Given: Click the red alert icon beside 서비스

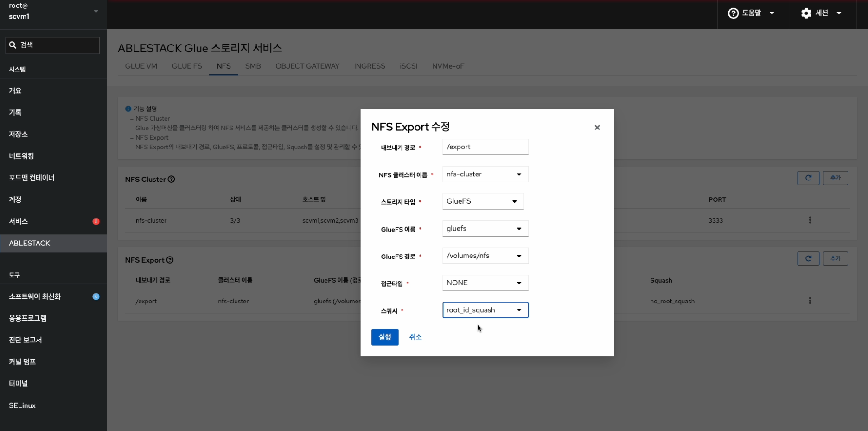Looking at the screenshot, I should 96,221.
